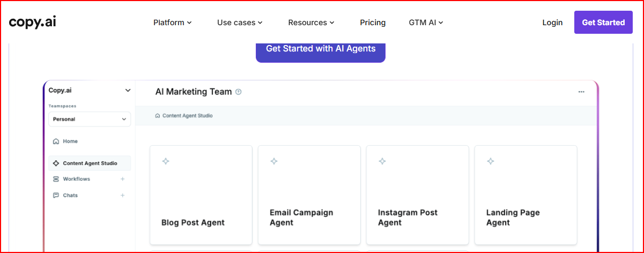
Task: Click the home icon in the breadcrumb
Action: click(157, 116)
